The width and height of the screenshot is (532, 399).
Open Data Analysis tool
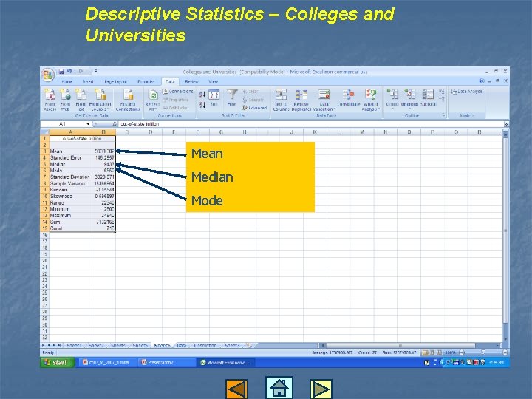466,92
